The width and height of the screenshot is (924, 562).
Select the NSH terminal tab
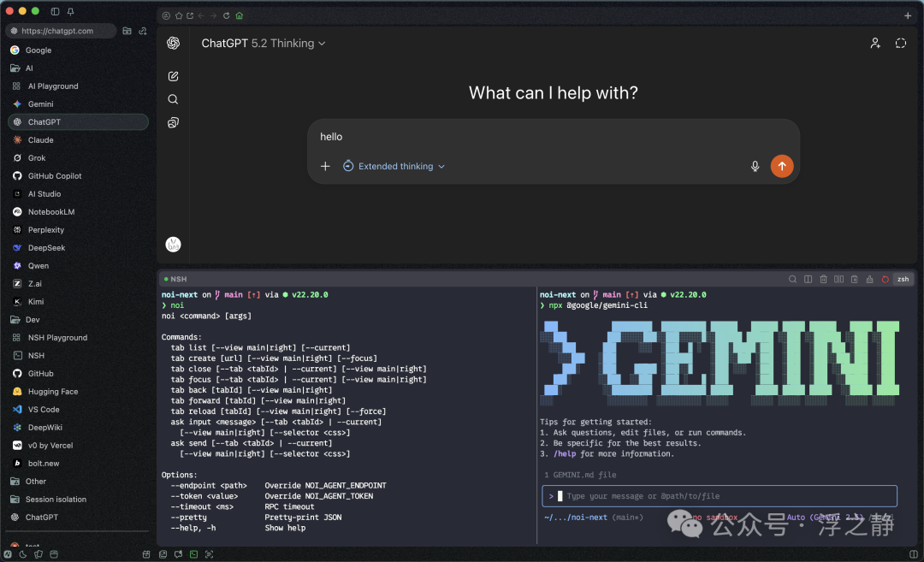click(175, 279)
